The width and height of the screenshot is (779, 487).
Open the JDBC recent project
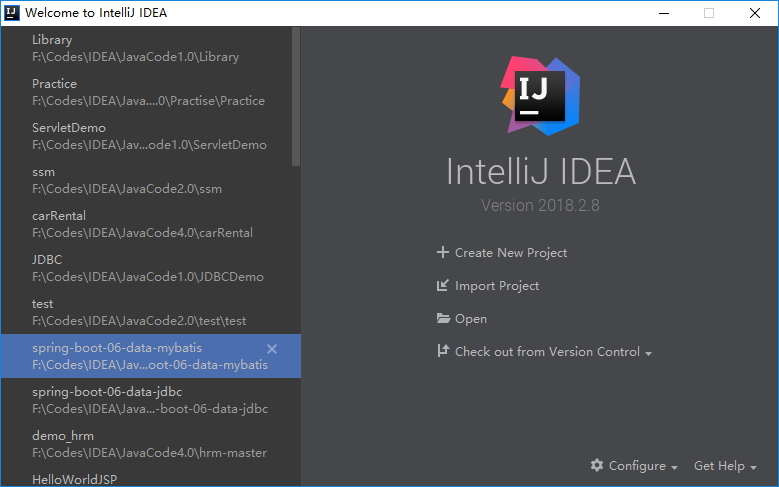point(151,268)
